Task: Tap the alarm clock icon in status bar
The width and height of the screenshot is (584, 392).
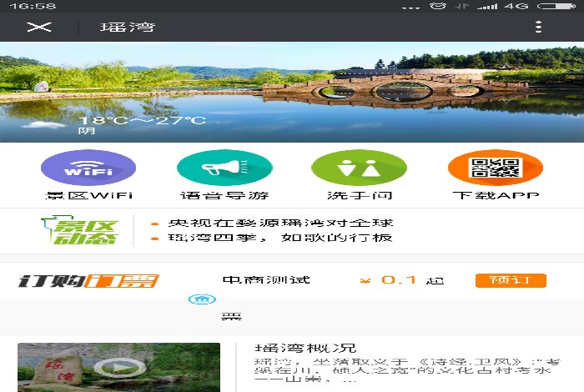Action: [438, 6]
